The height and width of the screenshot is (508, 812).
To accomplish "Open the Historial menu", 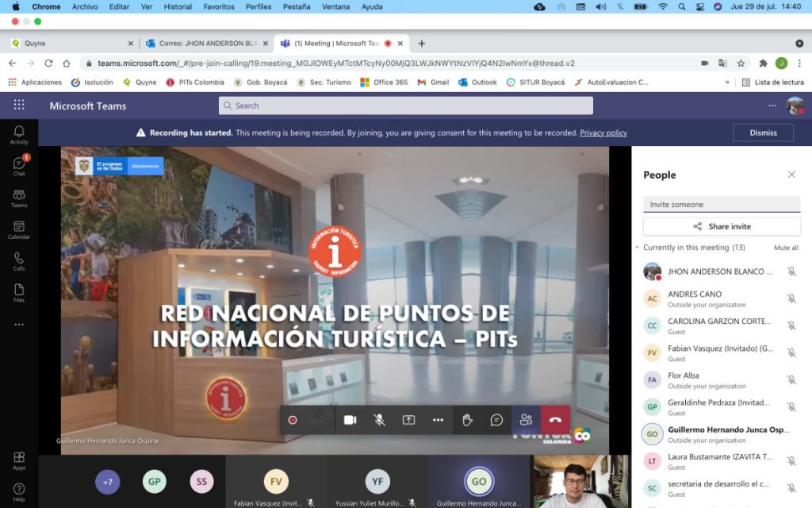I will point(178,6).
